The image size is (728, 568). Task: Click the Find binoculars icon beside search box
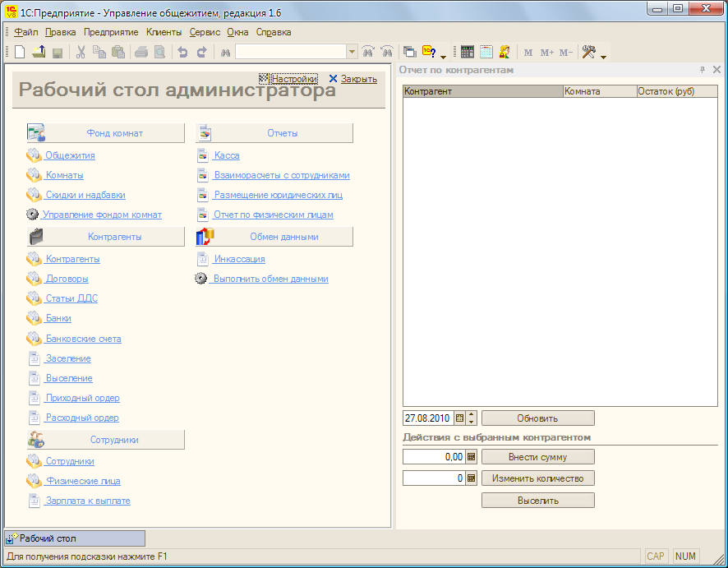tap(226, 53)
